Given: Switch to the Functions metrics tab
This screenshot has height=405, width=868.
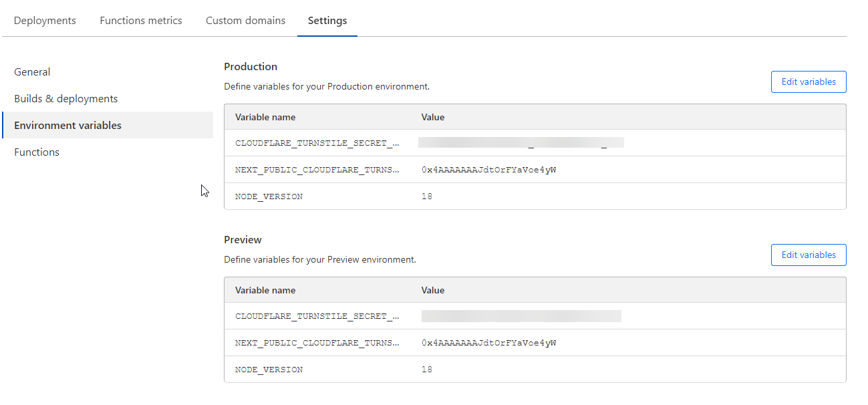Looking at the screenshot, I should [x=141, y=21].
